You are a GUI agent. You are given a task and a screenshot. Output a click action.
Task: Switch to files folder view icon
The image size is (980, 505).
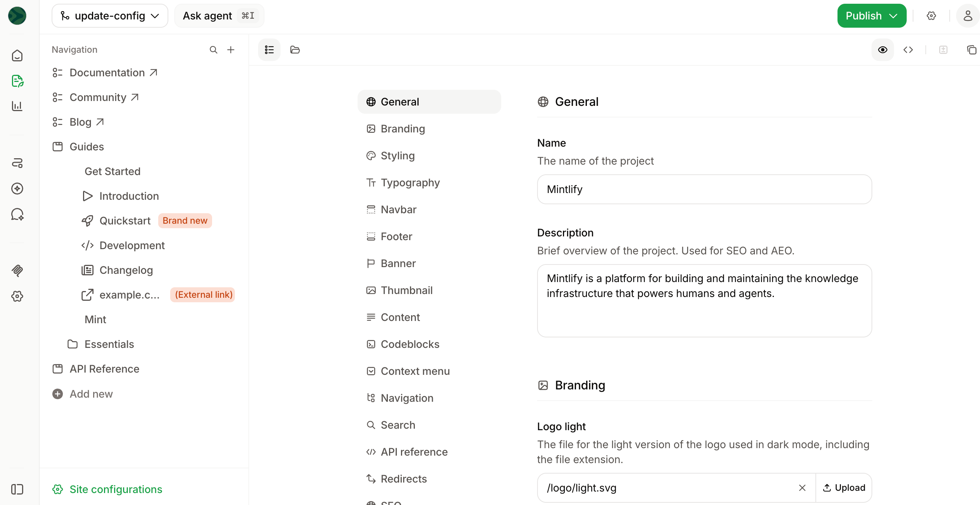[x=295, y=50]
